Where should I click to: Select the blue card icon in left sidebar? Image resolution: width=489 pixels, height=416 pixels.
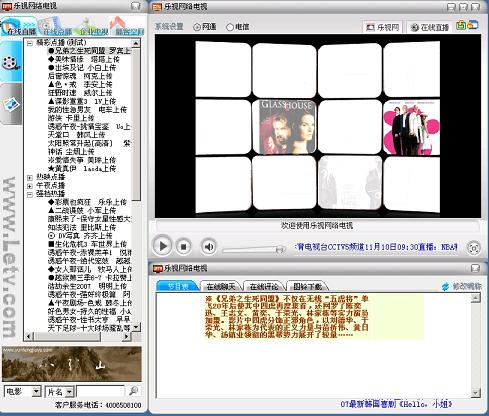coord(11,104)
